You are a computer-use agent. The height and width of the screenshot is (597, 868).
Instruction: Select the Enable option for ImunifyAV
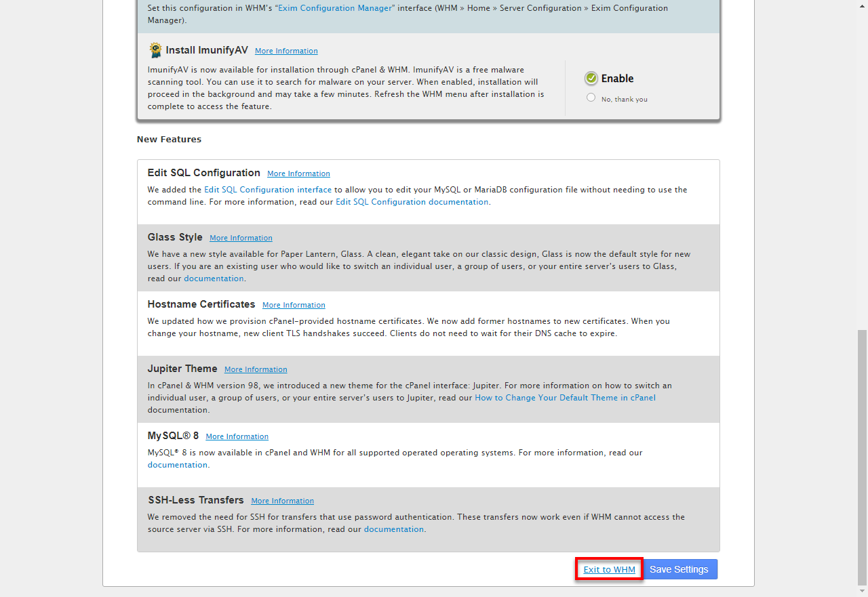pos(591,79)
